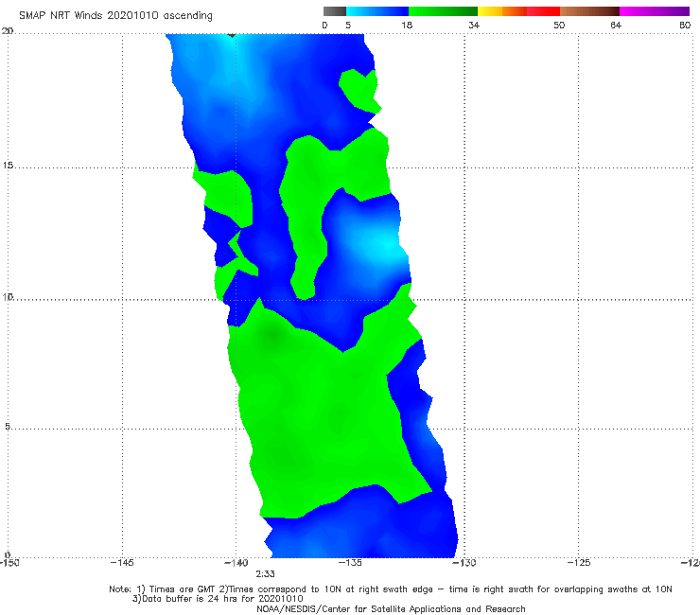Click latitude axis label 20
700x615 pixels.
[8, 31]
